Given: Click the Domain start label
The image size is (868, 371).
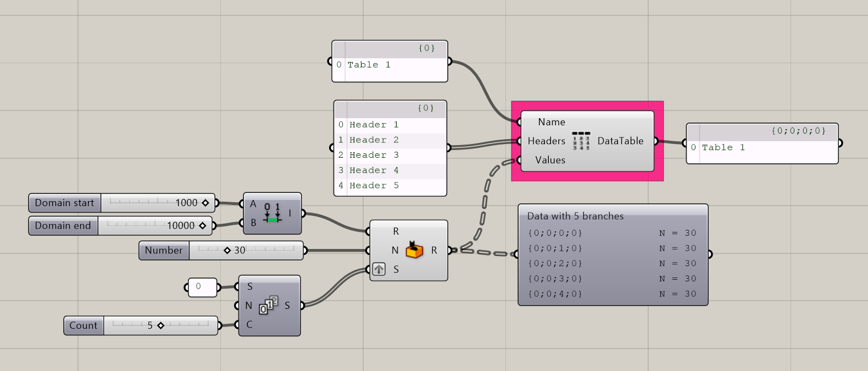Looking at the screenshot, I should (x=64, y=203).
